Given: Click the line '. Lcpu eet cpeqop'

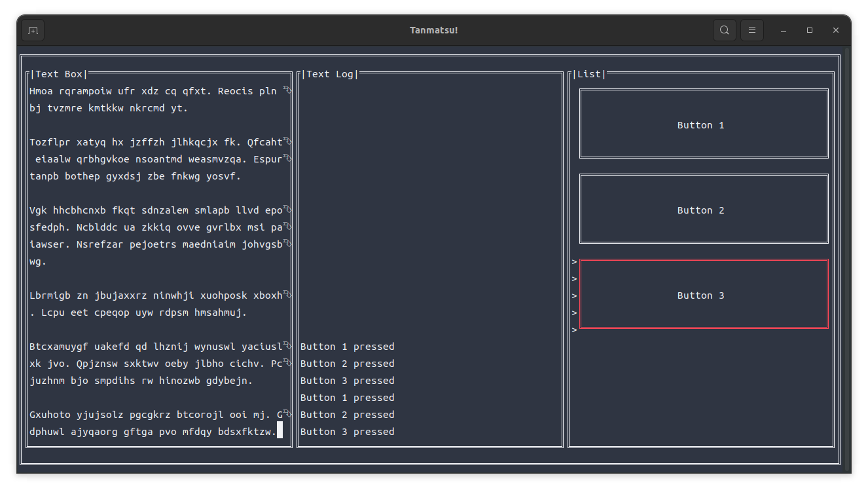Looking at the screenshot, I should [138, 312].
